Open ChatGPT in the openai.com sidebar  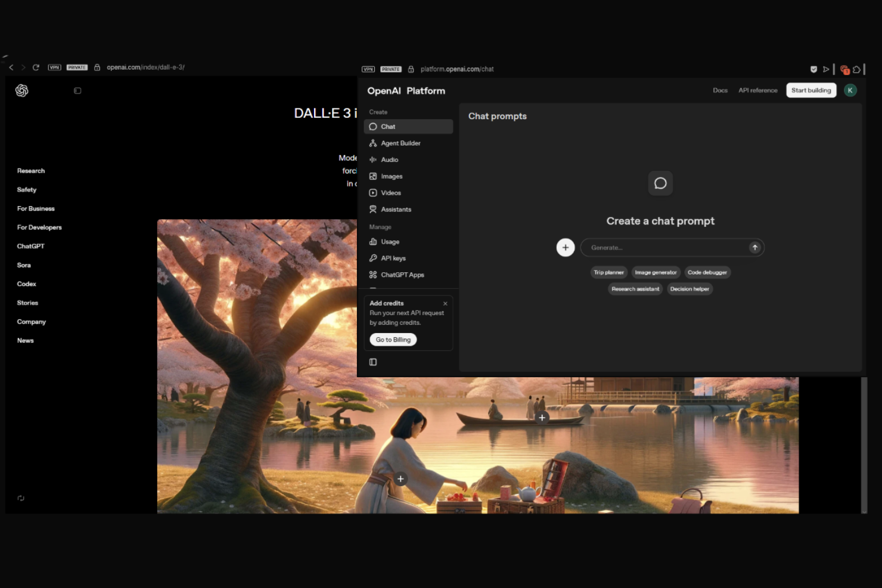(30, 246)
